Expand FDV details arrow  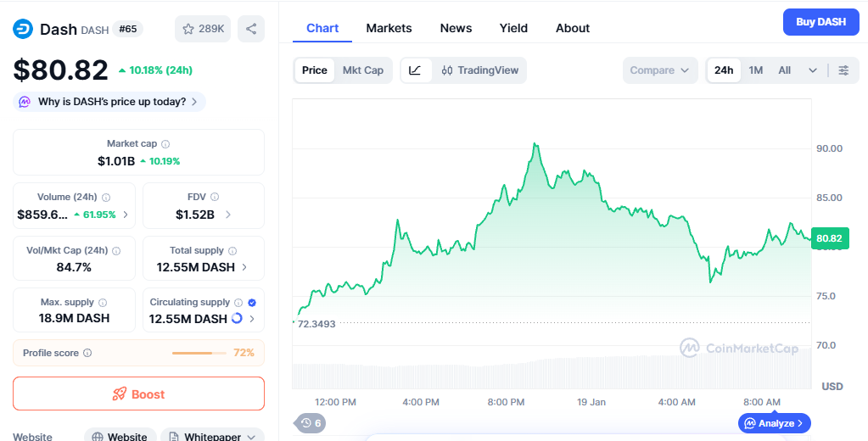228,215
